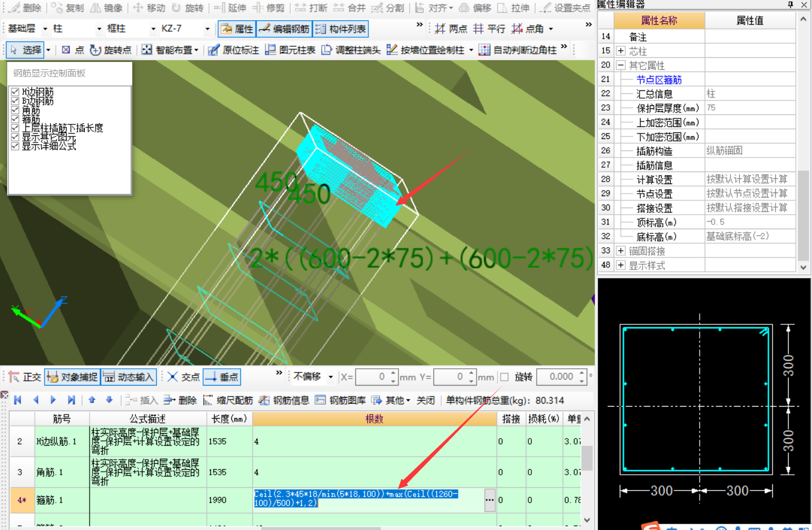Choose the 分割 (split) tool
The height and width of the screenshot is (530, 812).
[388, 8]
